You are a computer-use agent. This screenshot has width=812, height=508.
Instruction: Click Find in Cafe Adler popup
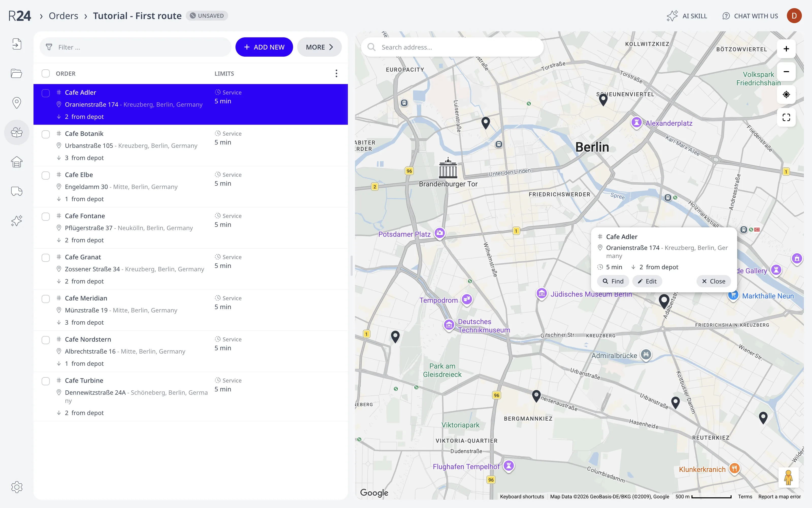[613, 281]
